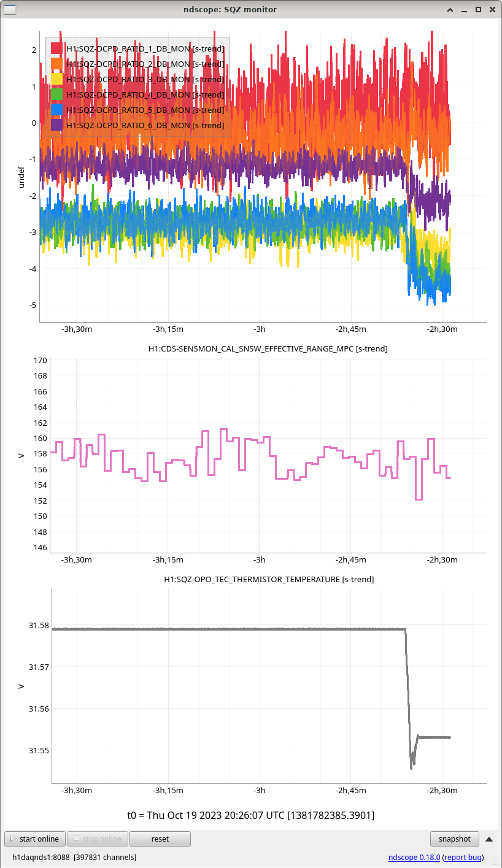Click the EFFECTIVE_RANGE_MPC plot title
The height and width of the screenshot is (868, 502).
pos(268,348)
